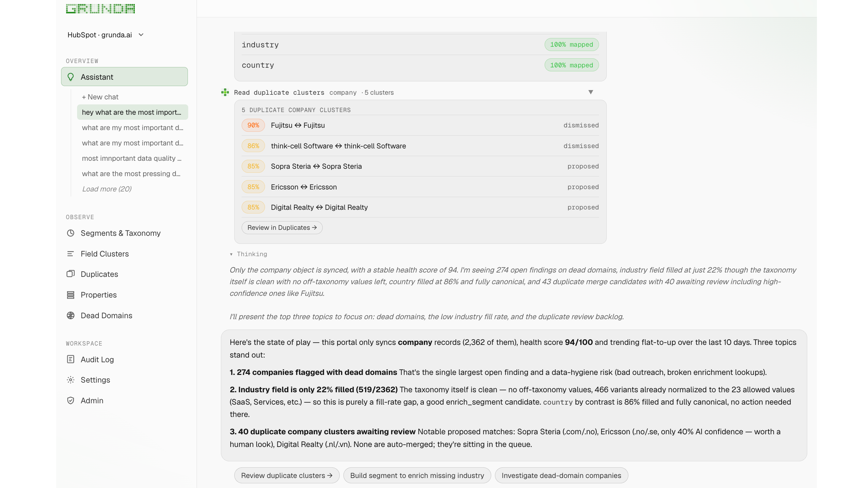The image size is (868, 488).
Task: Click the Audit Log document icon
Action: pos(70,359)
